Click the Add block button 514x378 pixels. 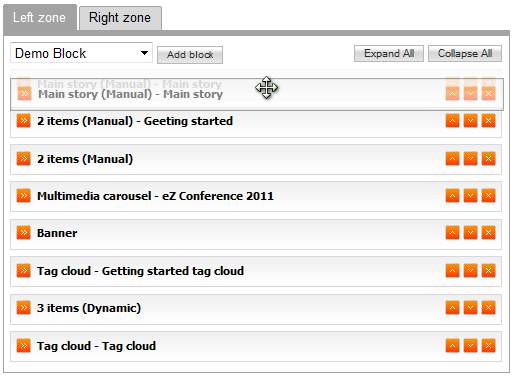click(x=190, y=55)
